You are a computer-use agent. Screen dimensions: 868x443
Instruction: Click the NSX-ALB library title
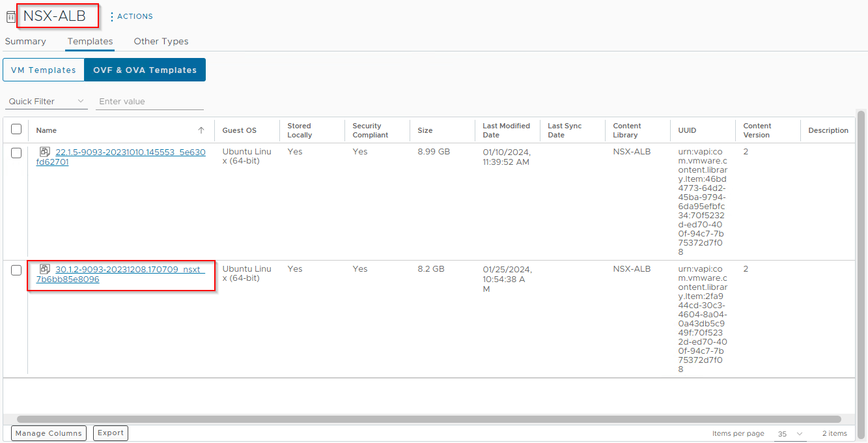pos(55,16)
